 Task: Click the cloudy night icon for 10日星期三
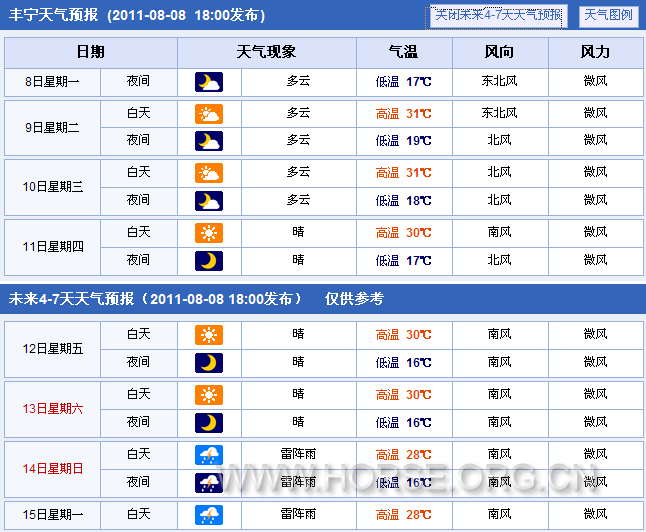coord(209,201)
